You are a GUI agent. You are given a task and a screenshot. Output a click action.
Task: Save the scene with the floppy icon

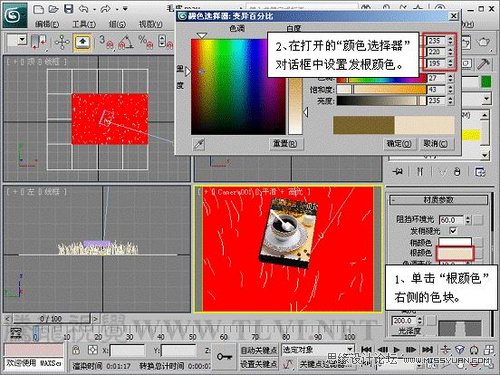[x=68, y=9]
